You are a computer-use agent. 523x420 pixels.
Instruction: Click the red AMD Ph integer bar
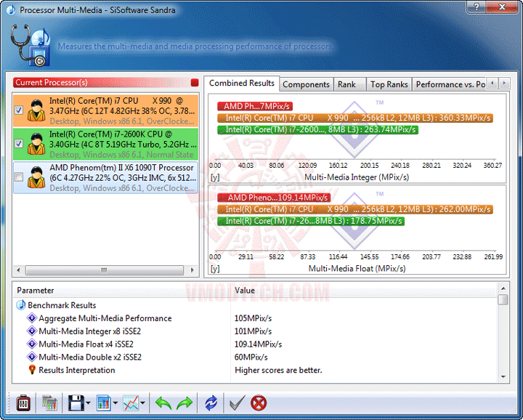[x=255, y=106]
